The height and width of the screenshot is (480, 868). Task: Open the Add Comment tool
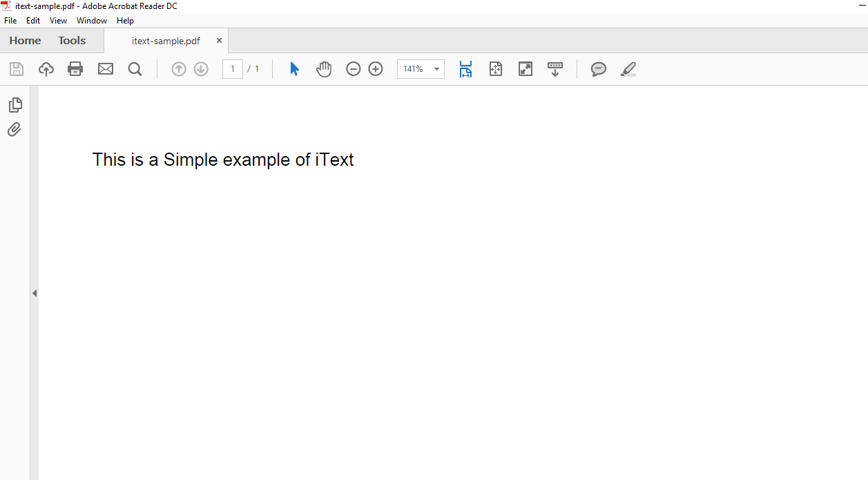point(598,69)
